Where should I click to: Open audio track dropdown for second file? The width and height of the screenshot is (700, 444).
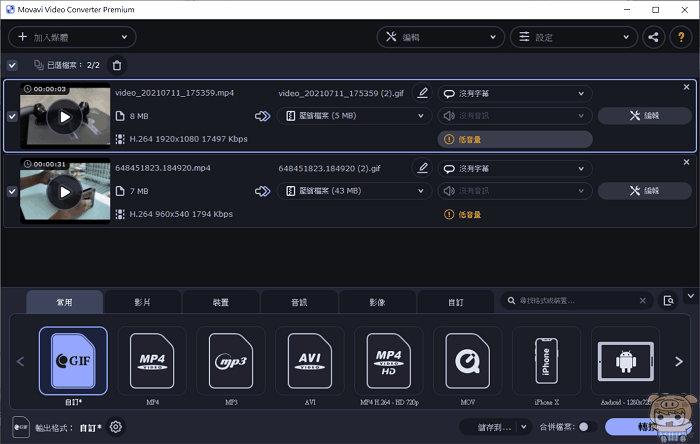pyautogui.click(x=515, y=191)
